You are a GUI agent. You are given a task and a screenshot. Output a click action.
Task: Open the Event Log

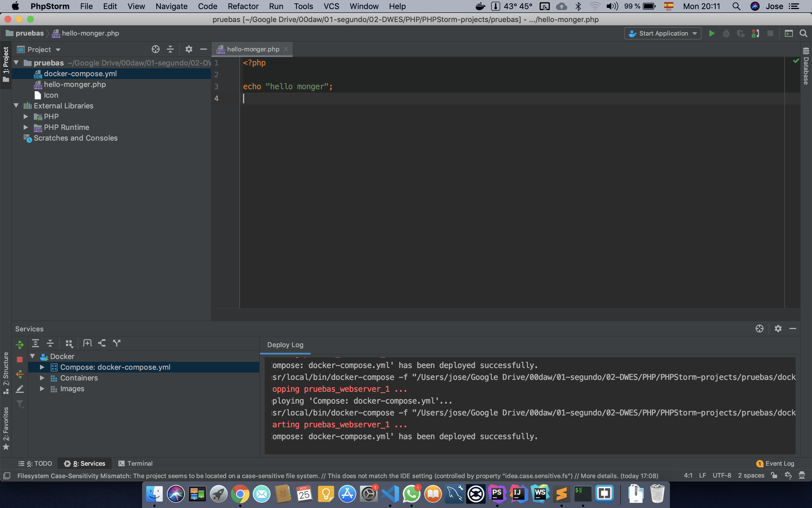pos(775,463)
